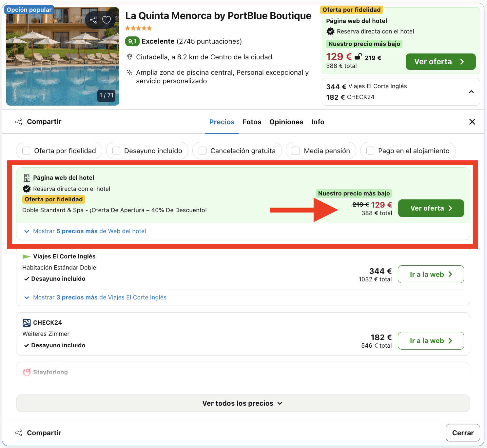
Task: Click the Ver oferta button in the highlighted deal
Action: coord(431,208)
